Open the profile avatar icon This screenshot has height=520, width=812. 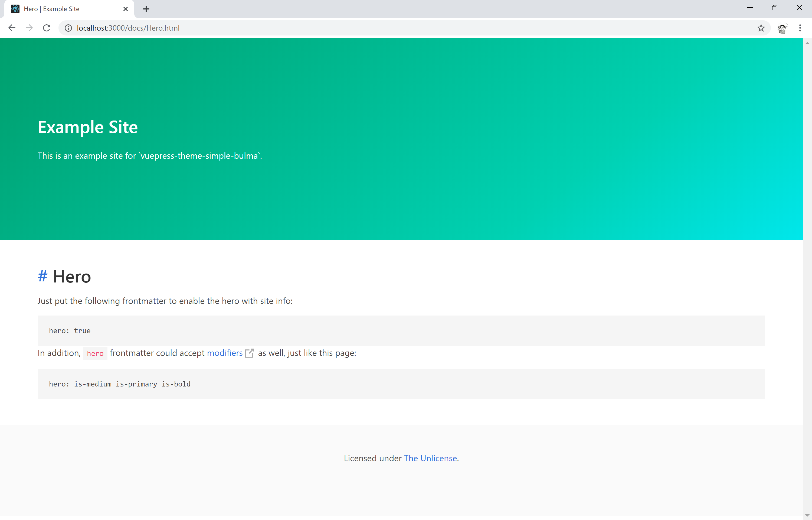(x=782, y=28)
